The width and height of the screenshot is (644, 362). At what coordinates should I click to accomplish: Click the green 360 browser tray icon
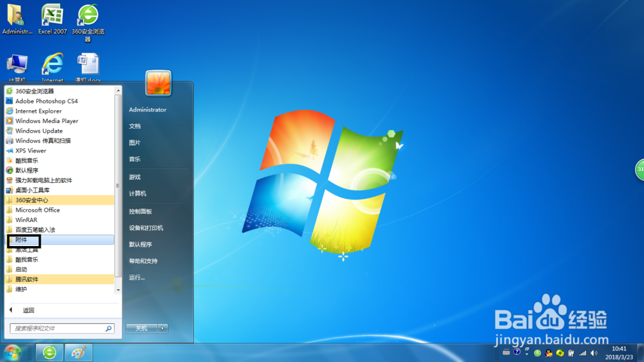537,353
